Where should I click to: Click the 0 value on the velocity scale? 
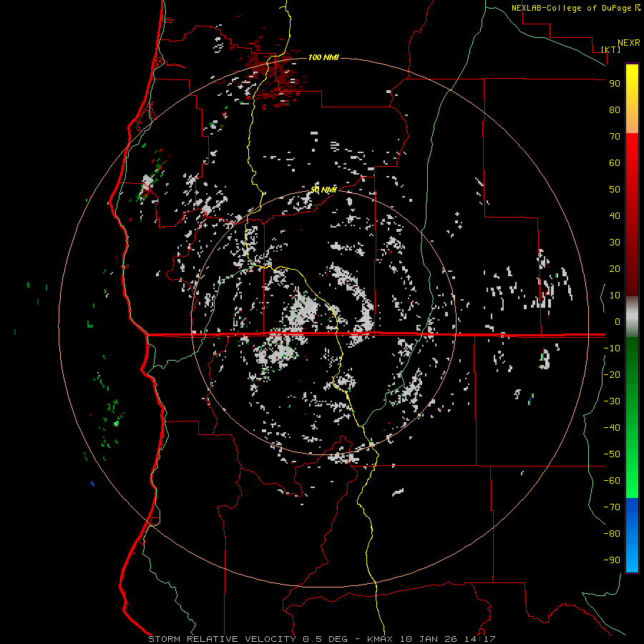[x=618, y=322]
